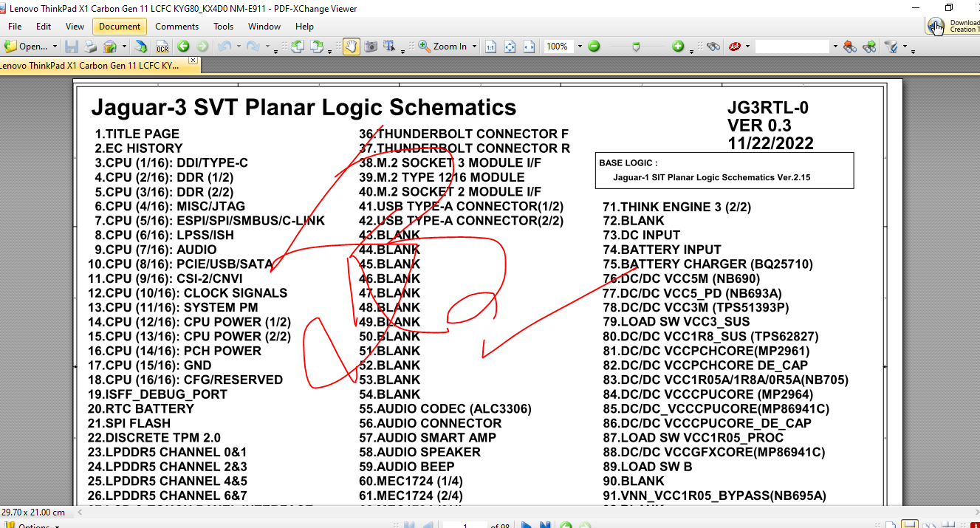Screen dimensions: 980x528
Task: Click the Save floppy disk icon
Action: [x=72, y=47]
